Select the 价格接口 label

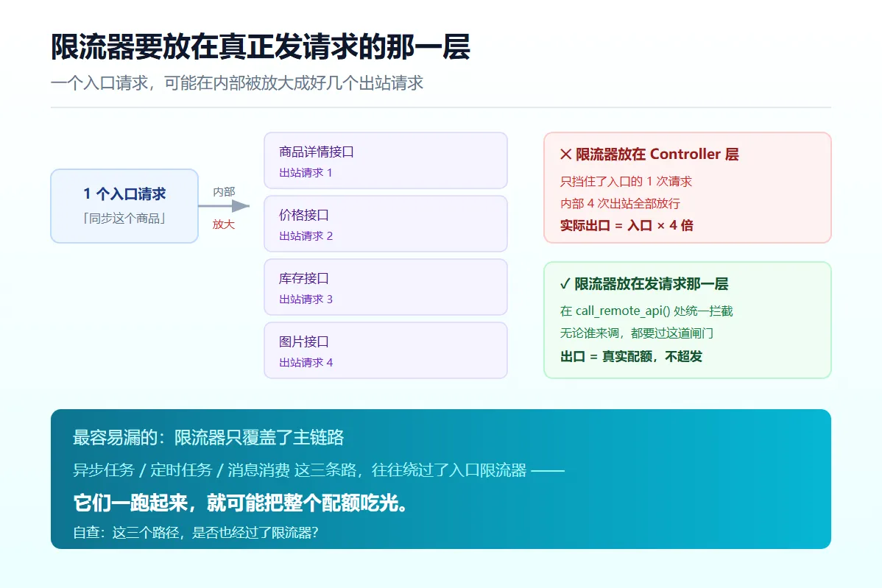pos(304,215)
